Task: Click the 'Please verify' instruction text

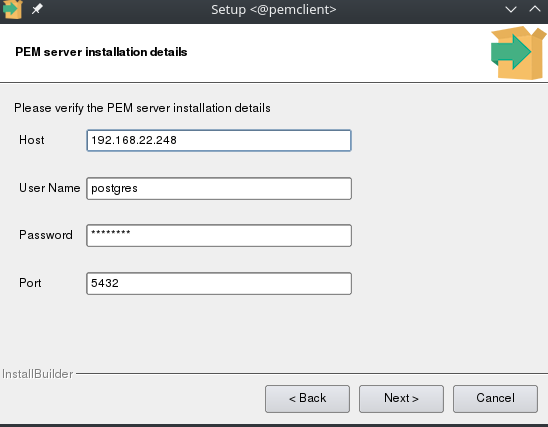Action: pyautogui.click(x=142, y=108)
